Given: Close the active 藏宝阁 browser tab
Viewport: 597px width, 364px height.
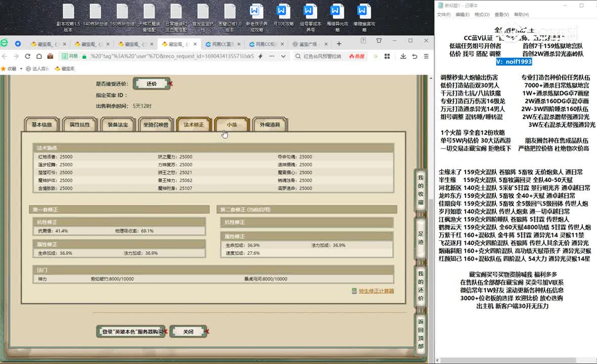Looking at the screenshot, I should [x=195, y=44].
